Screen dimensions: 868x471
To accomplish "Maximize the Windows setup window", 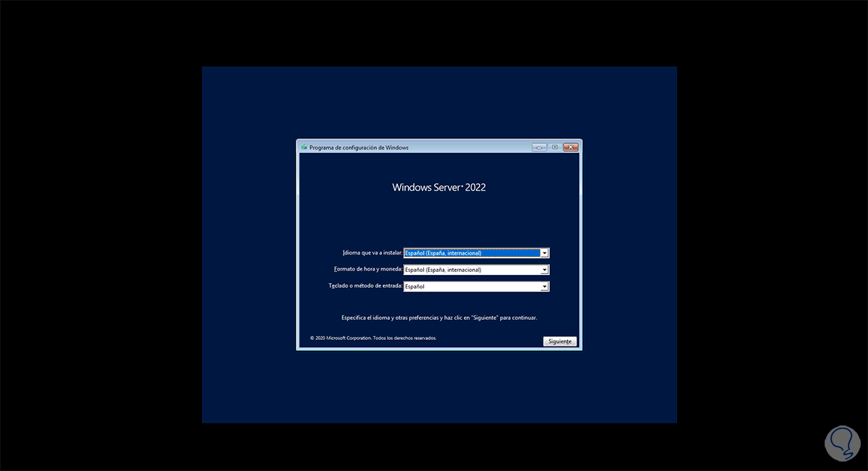I will click(x=555, y=147).
